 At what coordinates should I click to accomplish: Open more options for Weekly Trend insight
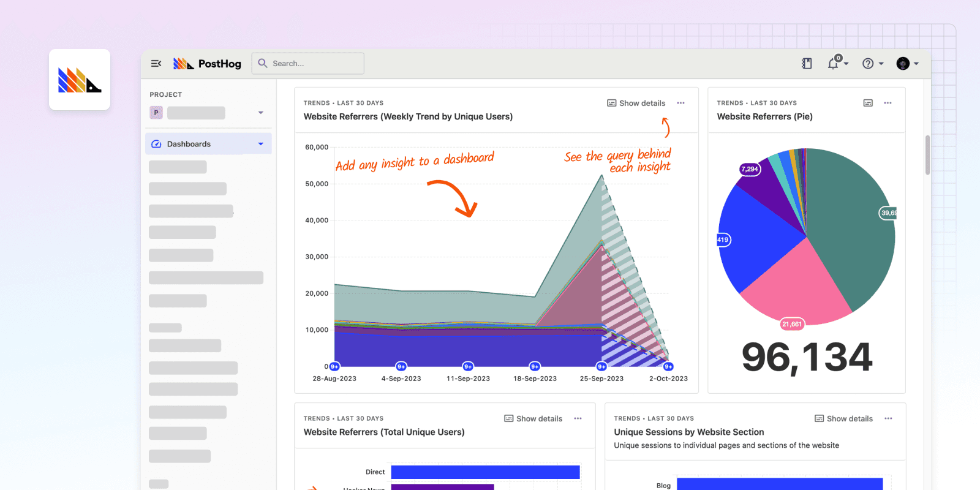pyautogui.click(x=681, y=103)
